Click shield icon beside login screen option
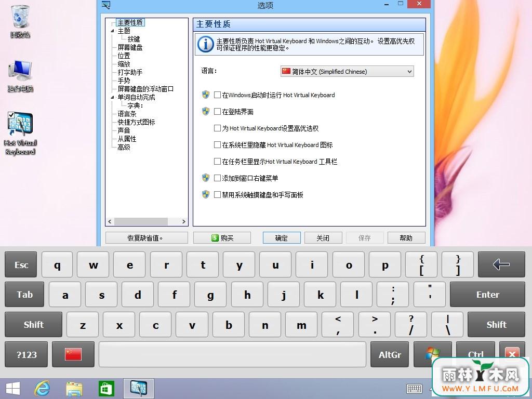 [x=206, y=111]
